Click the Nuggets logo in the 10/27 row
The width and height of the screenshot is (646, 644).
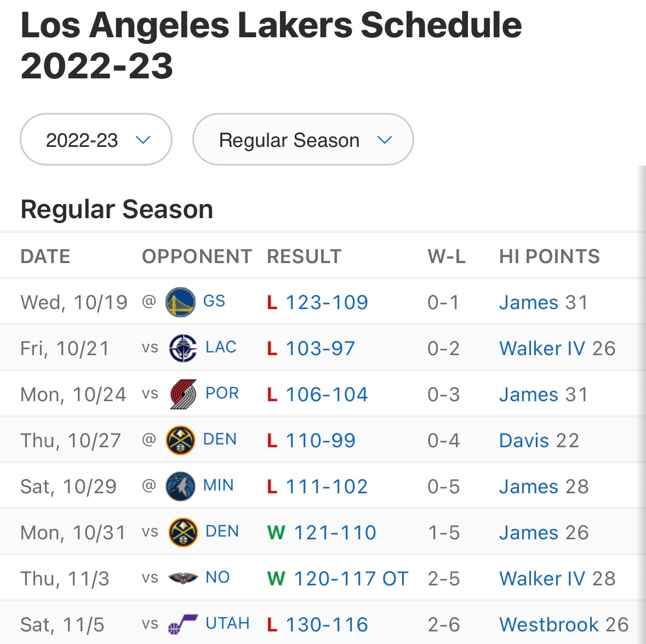(180, 440)
